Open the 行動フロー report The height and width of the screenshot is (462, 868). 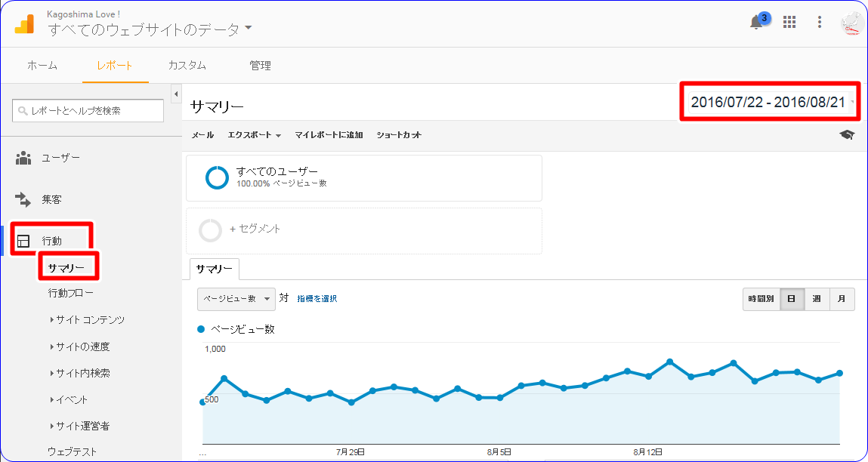pos(71,293)
